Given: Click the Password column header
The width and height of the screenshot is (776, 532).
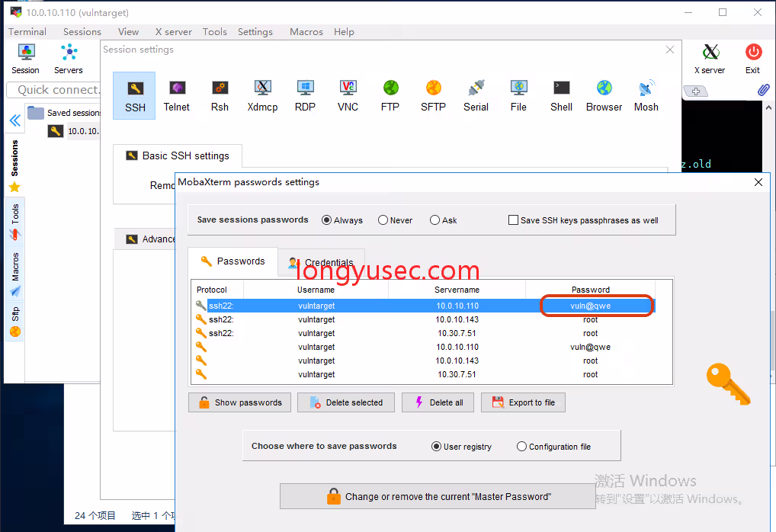Looking at the screenshot, I should [x=591, y=290].
